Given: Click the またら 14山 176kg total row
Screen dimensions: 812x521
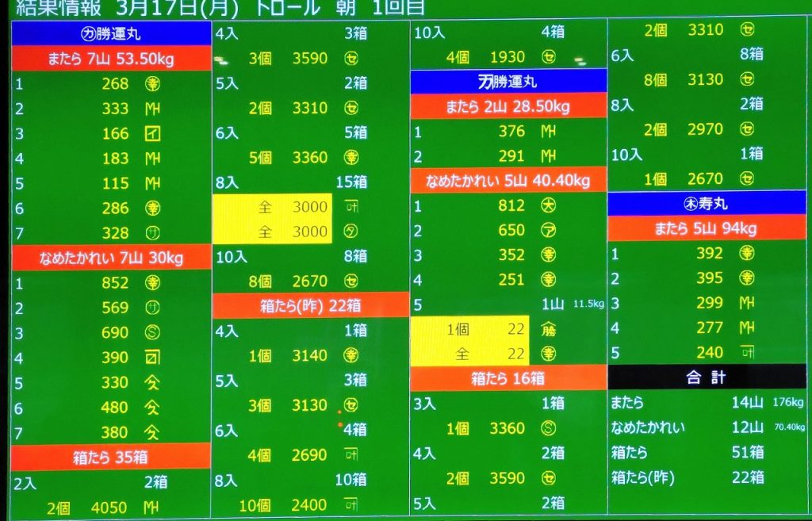Looking at the screenshot, I should point(707,403).
